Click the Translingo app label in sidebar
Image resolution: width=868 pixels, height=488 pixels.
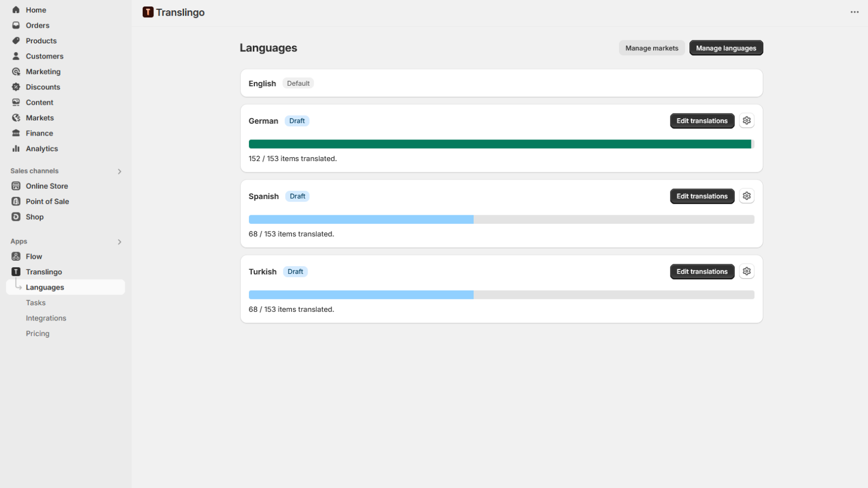[x=44, y=272]
